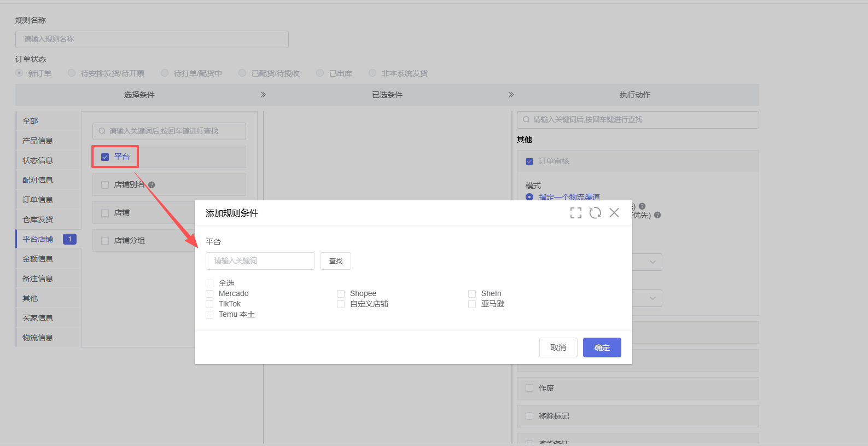Check the Temu 本土 option
Viewport: 868px width, 446px height.
click(209, 315)
